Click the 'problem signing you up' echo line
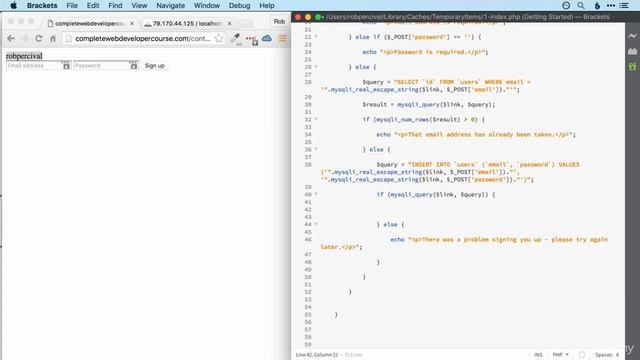The width and height of the screenshot is (640, 360). [464, 243]
